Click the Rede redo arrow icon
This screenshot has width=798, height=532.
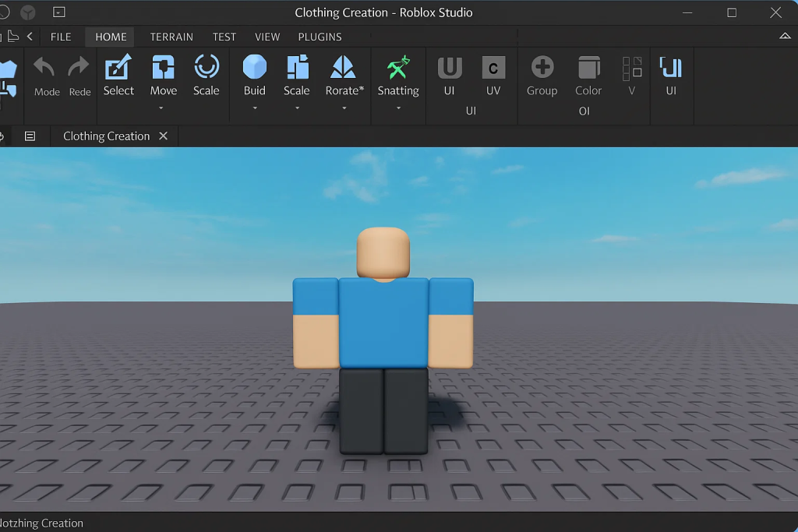79,67
